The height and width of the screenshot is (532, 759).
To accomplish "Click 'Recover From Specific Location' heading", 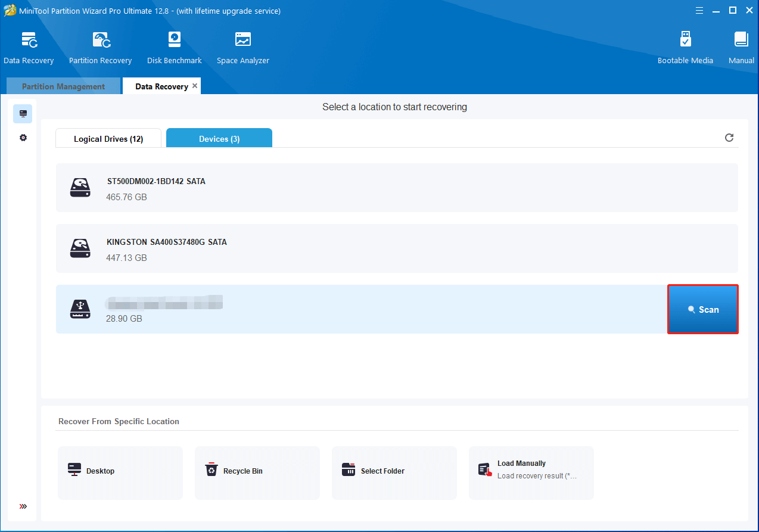I will pos(119,421).
